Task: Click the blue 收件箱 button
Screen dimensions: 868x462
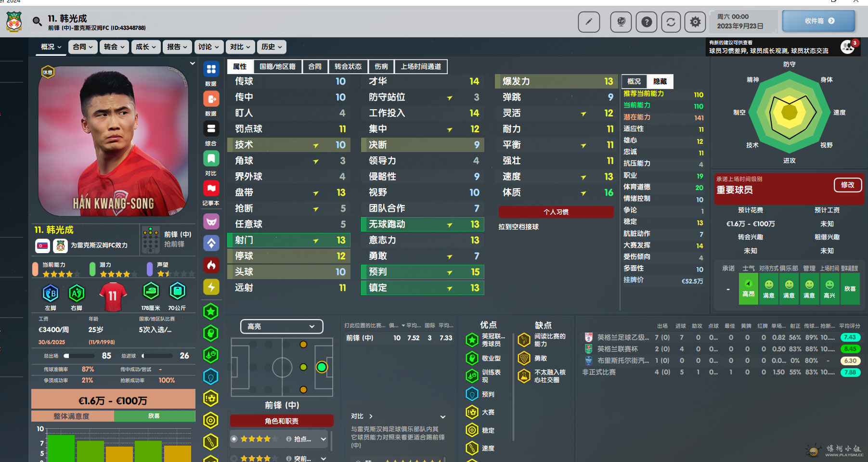Action: pyautogui.click(x=818, y=21)
